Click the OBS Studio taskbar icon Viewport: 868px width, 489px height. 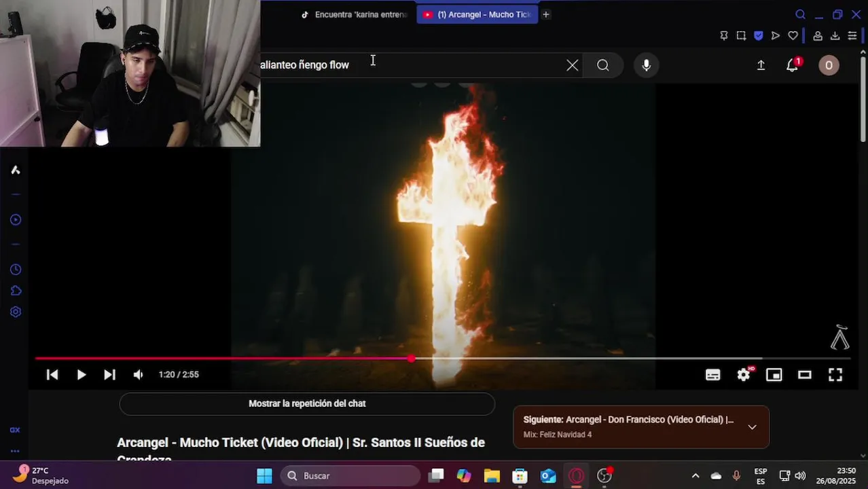coord(604,476)
